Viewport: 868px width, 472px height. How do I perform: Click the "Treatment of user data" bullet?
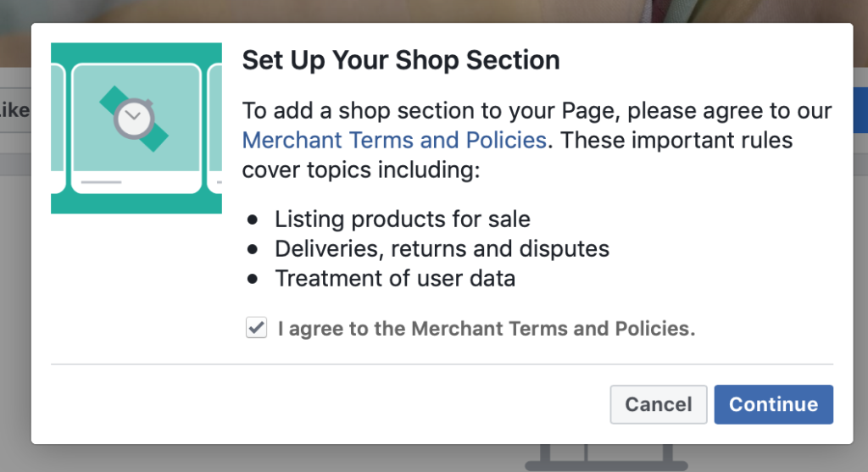[x=394, y=278]
